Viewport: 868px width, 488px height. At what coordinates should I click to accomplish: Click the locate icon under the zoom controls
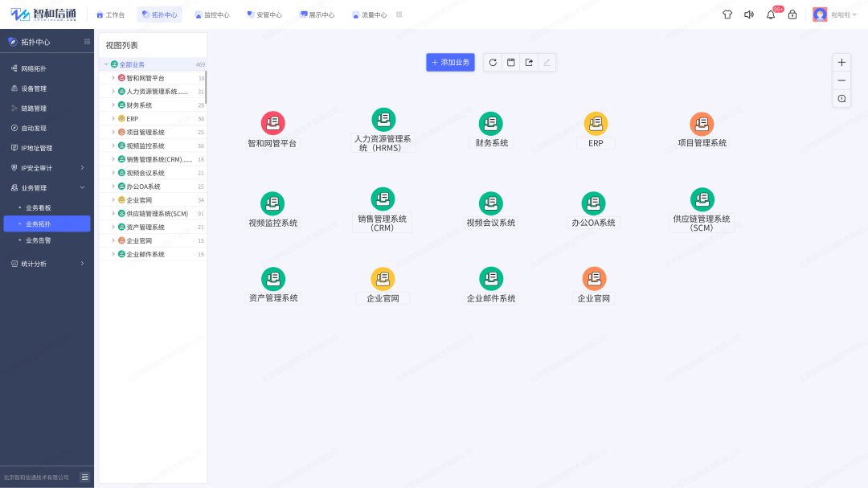(x=841, y=98)
